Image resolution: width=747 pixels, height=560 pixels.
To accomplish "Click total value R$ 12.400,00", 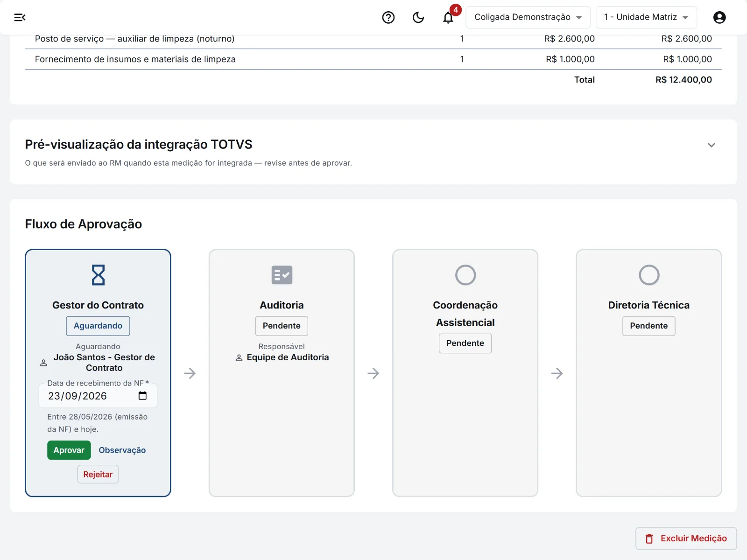I will coord(684,80).
